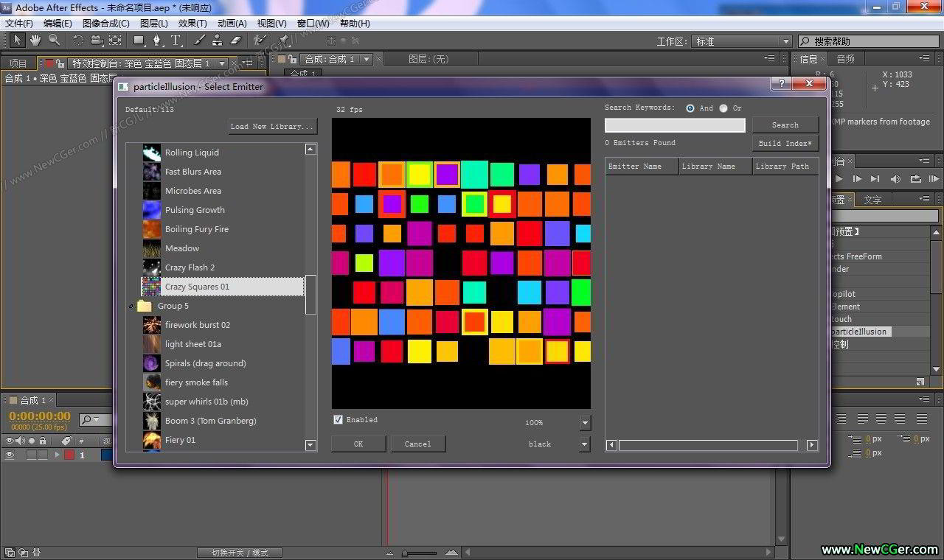Image resolution: width=944 pixels, height=560 pixels.
Task: Open the 文件(F) menu
Action: coord(18,23)
